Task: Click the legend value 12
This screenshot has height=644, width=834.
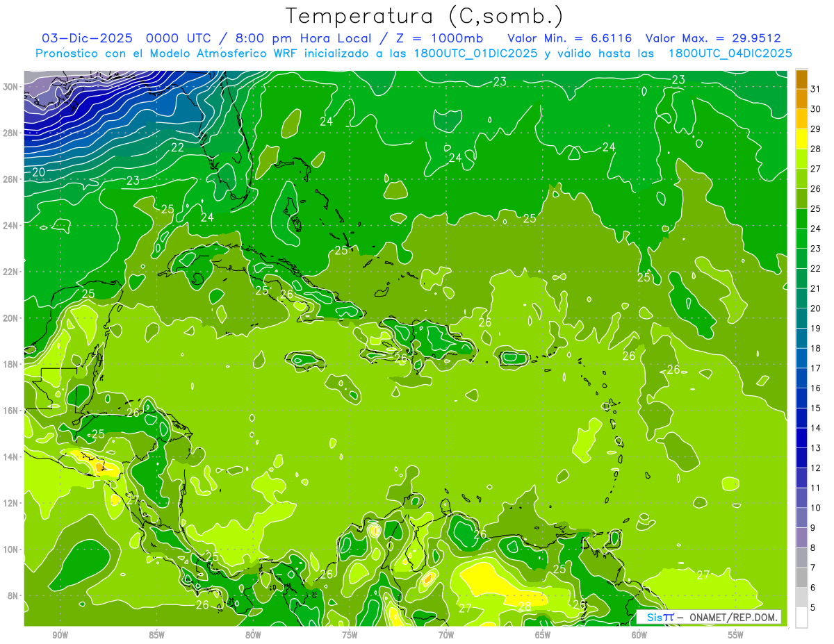Action: [x=816, y=468]
